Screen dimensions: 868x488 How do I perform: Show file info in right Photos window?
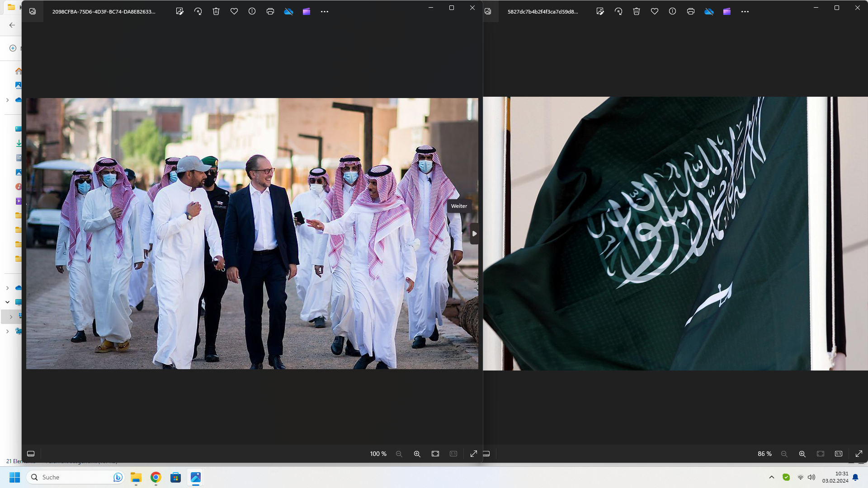pos(672,11)
